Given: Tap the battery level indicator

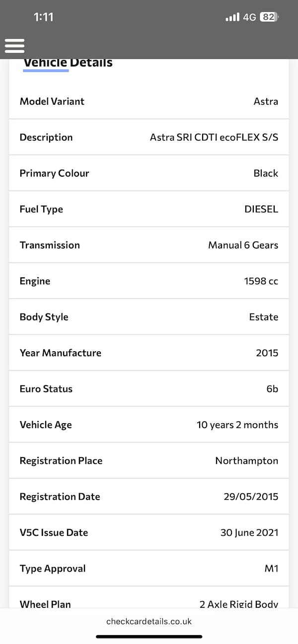Looking at the screenshot, I should [268, 17].
